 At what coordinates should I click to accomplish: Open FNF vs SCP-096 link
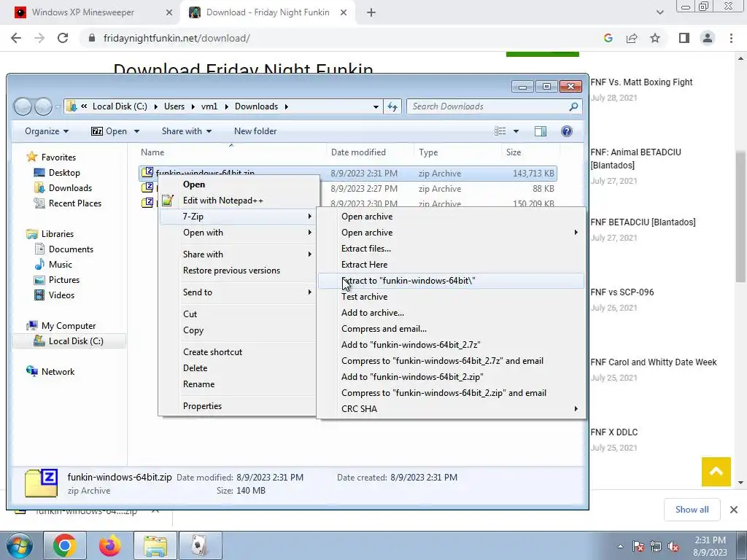click(622, 292)
